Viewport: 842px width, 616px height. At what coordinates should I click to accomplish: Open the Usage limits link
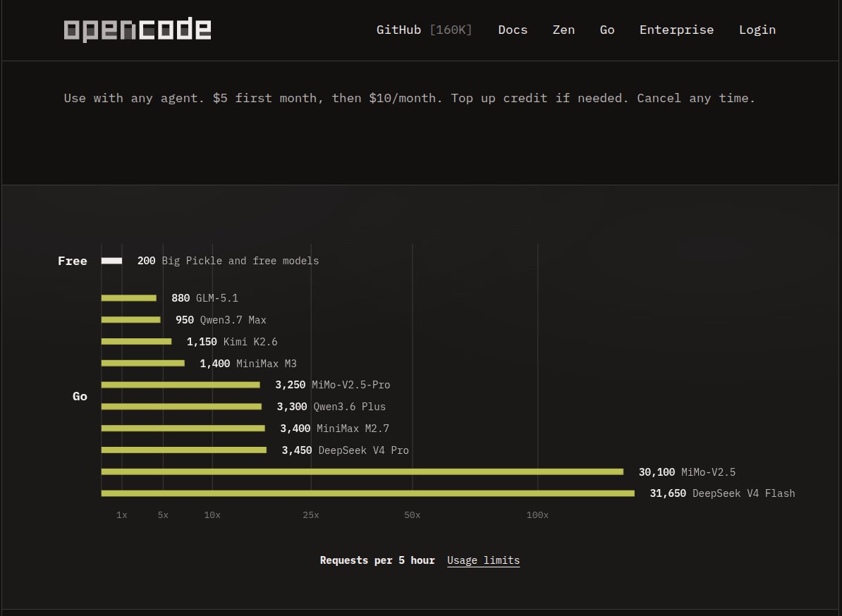pos(483,560)
